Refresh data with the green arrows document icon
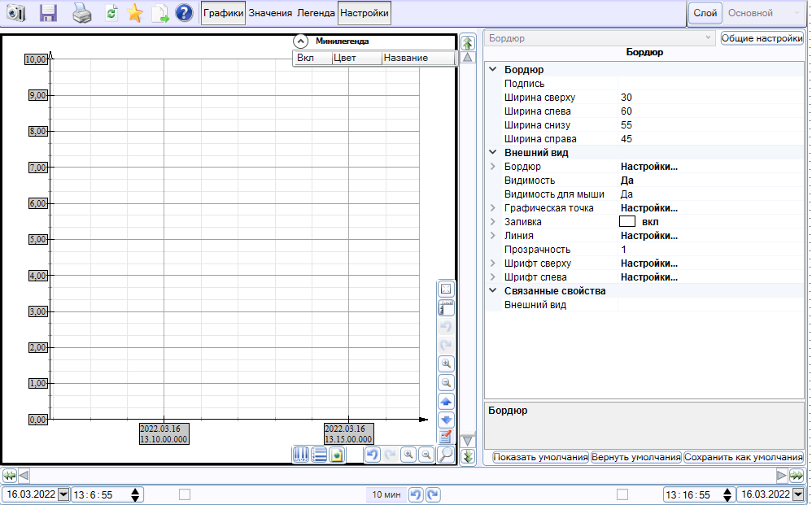Screen dimensions: 812x505 (x=111, y=13)
